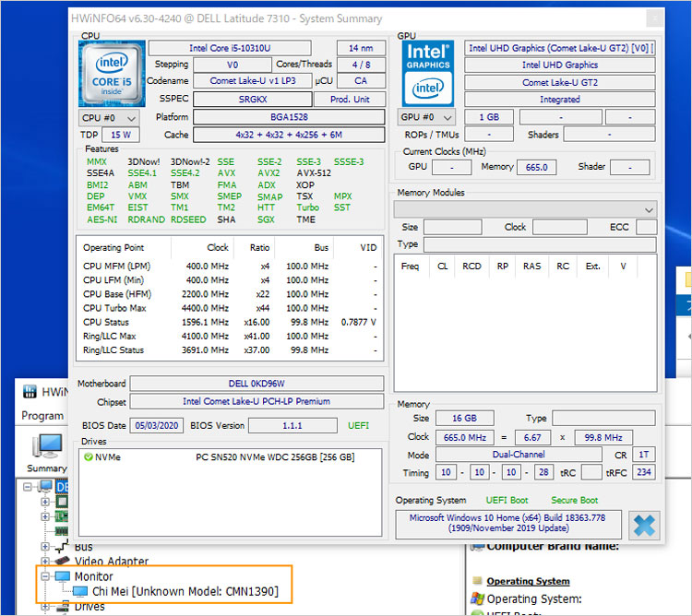Click the green UEFI Boot label
The image size is (692, 616).
click(x=507, y=500)
